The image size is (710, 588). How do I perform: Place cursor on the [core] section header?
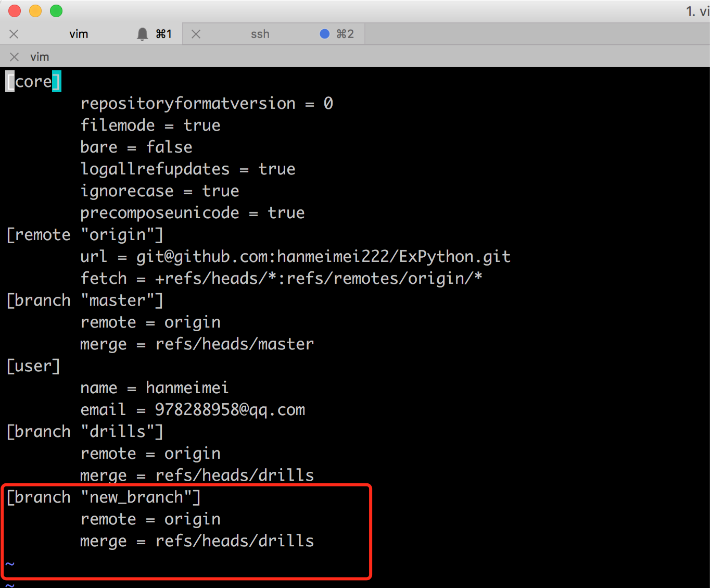[x=33, y=82]
